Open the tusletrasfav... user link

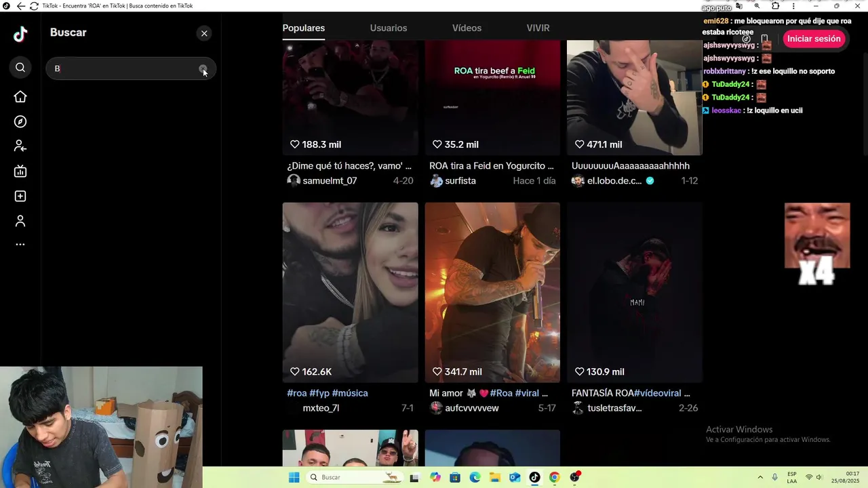(614, 408)
